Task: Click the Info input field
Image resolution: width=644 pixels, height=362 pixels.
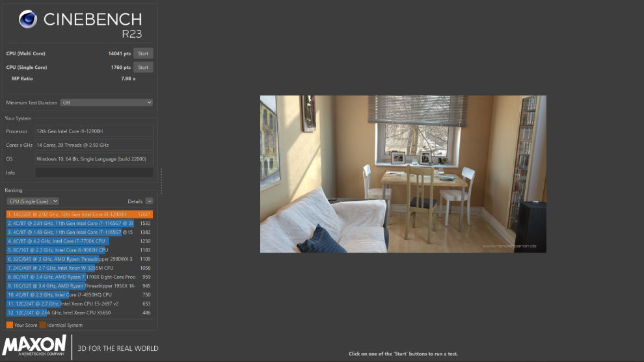Action: coord(94,173)
